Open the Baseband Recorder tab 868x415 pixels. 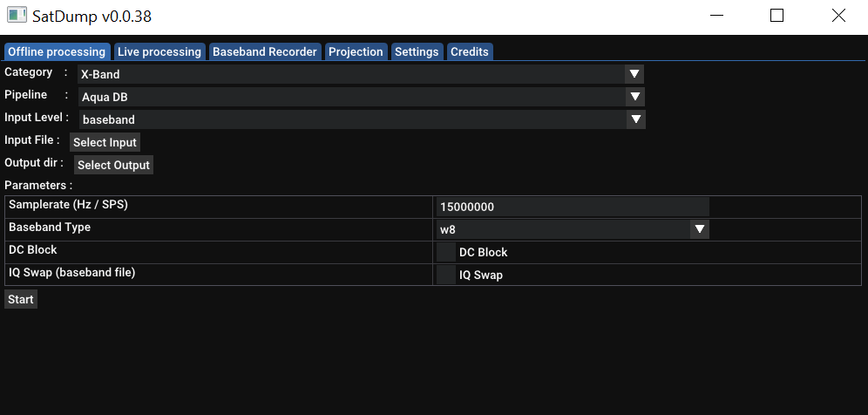(x=265, y=52)
